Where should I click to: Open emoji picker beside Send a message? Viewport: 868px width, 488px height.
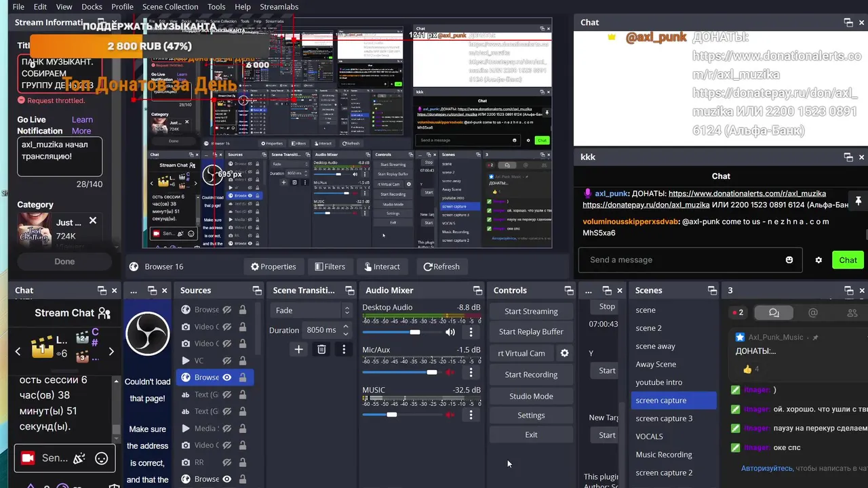(x=789, y=260)
